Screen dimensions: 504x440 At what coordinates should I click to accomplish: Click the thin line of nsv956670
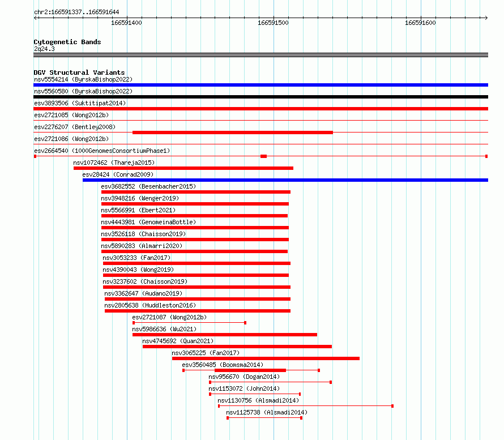[270, 382]
